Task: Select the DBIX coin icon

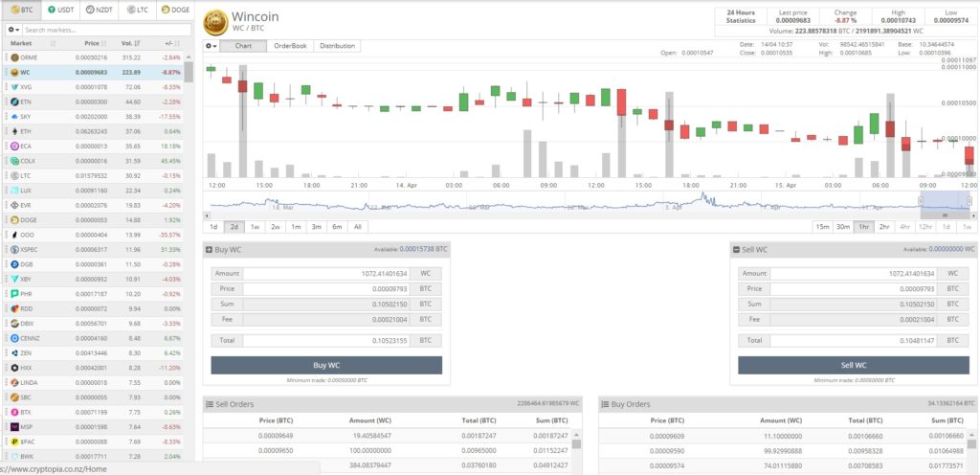Action: coord(14,323)
